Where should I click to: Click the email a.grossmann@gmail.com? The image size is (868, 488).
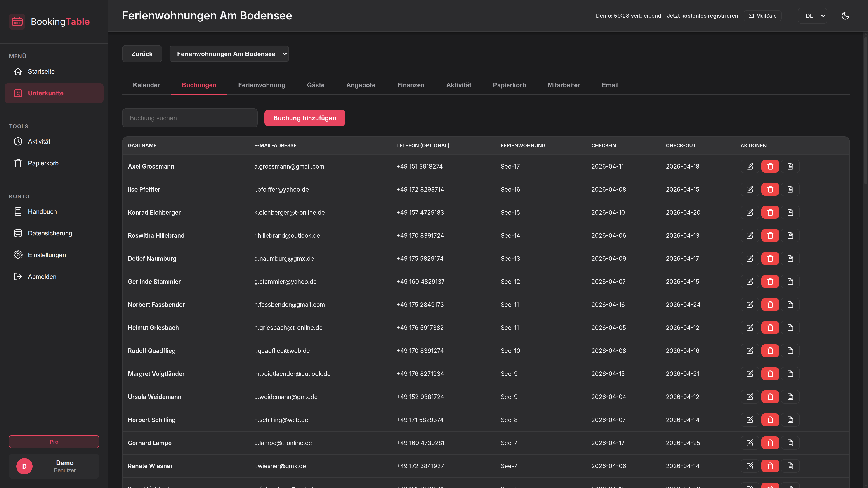[289, 166]
